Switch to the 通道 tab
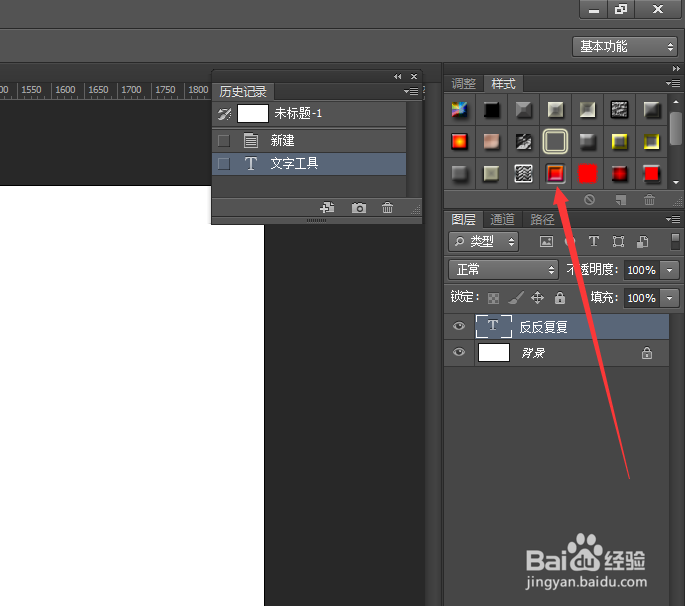Image resolution: width=685 pixels, height=606 pixels. tap(502, 219)
